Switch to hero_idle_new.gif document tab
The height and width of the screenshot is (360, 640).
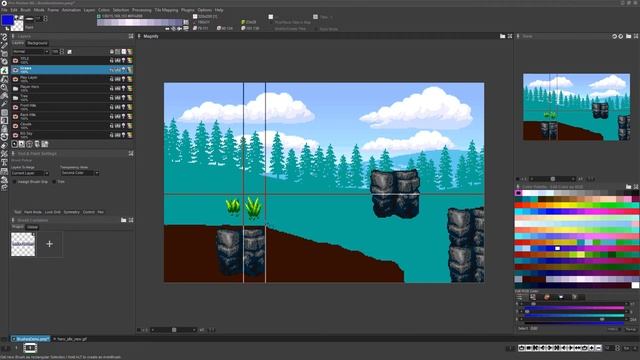click(x=72, y=339)
